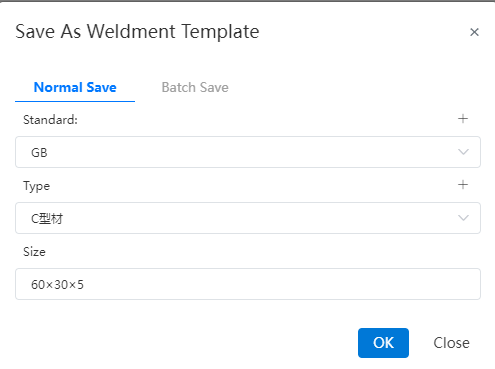Place cursor in 60×30×5 size text
The width and height of the screenshot is (495, 369).
(x=57, y=285)
